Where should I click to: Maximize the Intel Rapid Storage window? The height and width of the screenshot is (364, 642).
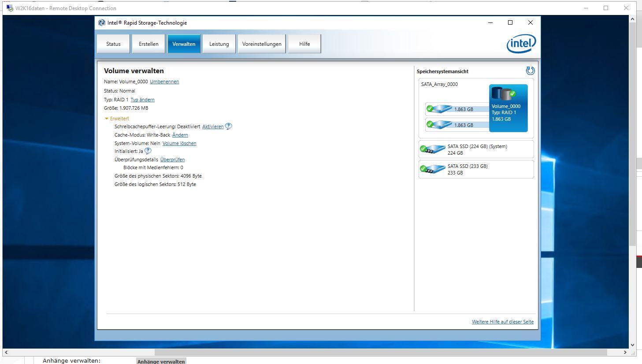pos(510,22)
